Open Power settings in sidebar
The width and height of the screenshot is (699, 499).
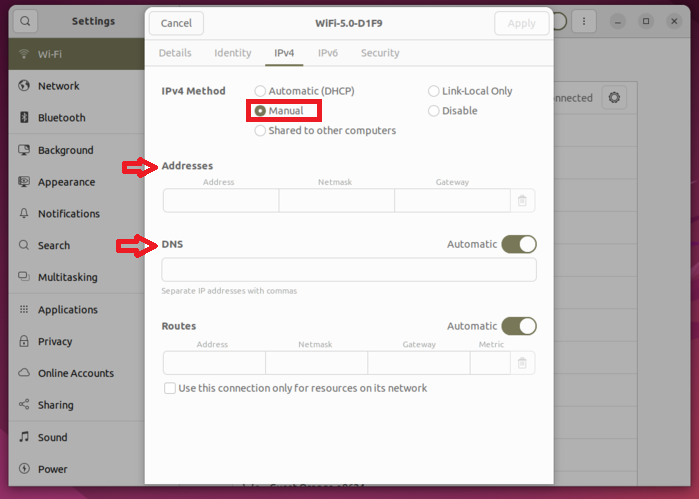click(x=76, y=469)
